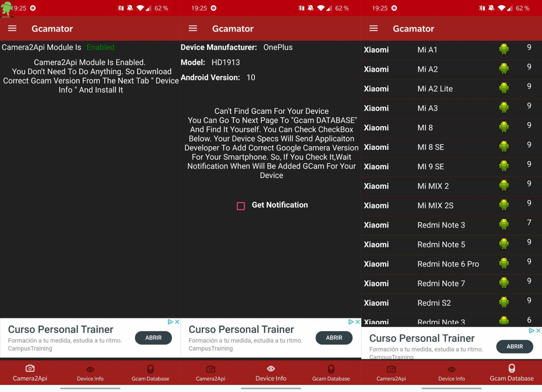Tap Gcam Database tab on left screen
542x392 pixels.
[x=150, y=373]
